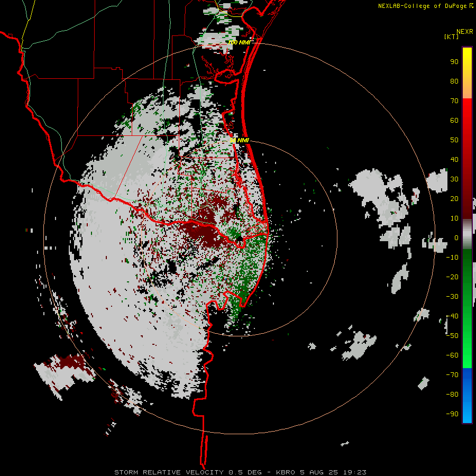Click the [KT] units label
The width and height of the screenshot is (476, 476).
(451, 36)
